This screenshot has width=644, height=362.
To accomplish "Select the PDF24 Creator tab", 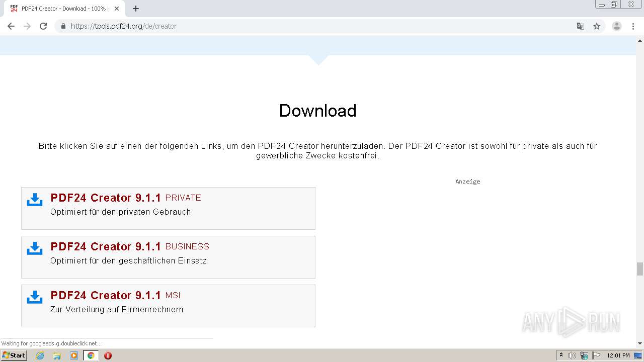I will [x=64, y=9].
